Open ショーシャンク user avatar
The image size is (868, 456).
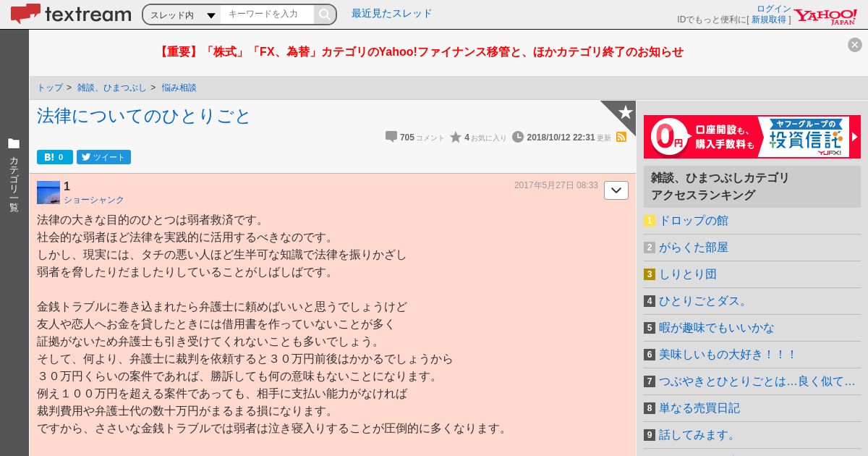[48, 193]
